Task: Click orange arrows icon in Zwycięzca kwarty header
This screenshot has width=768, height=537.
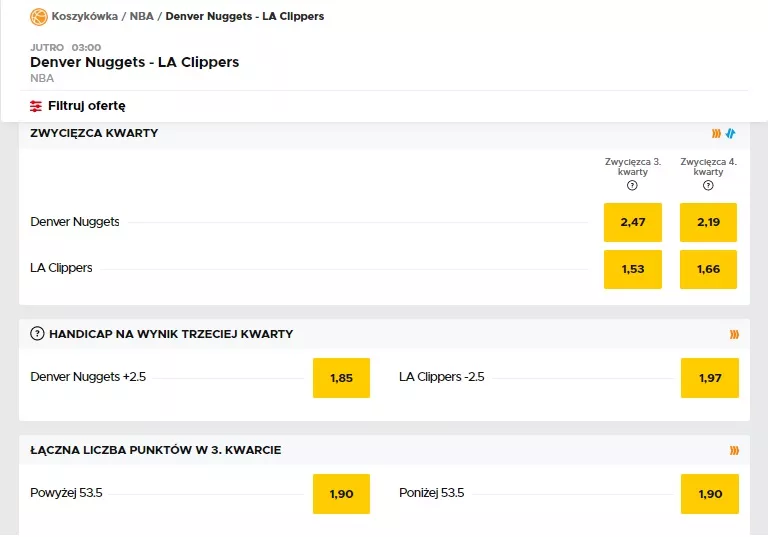Action: (x=716, y=133)
